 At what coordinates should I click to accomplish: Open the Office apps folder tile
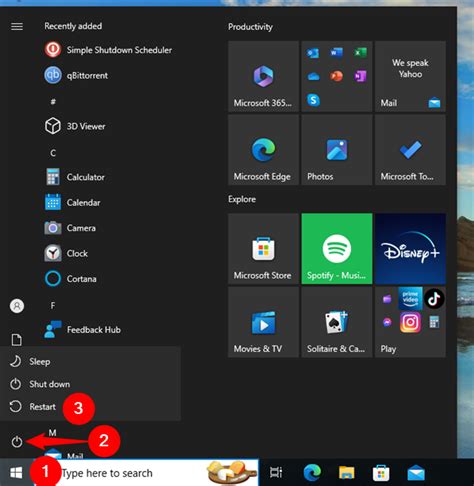click(337, 76)
